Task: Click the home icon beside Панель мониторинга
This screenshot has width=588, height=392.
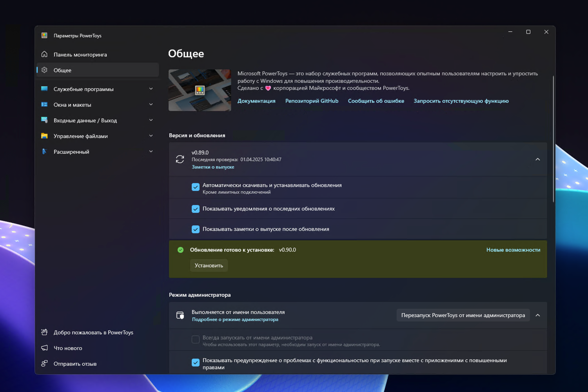Action: 44,54
